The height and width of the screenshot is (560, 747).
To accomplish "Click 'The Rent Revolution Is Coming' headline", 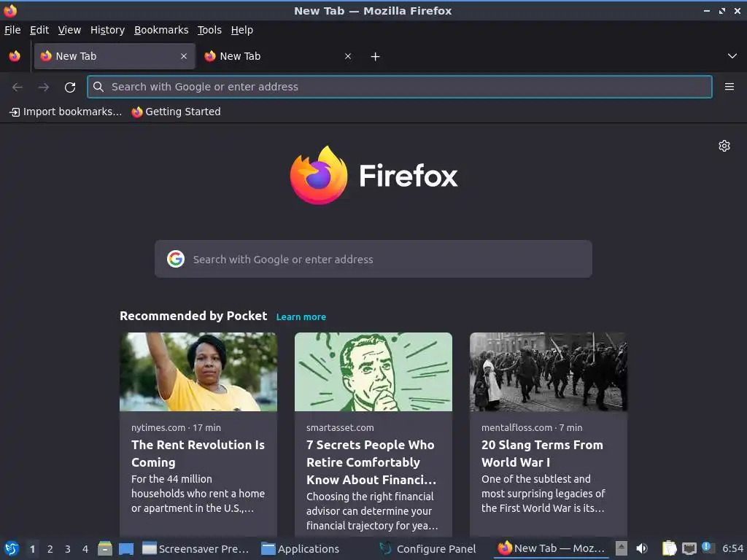I will click(198, 454).
